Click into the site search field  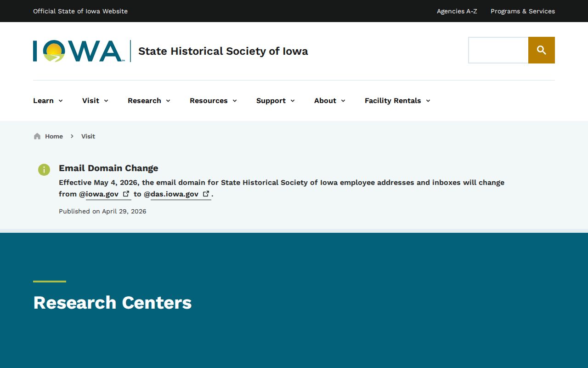(x=498, y=50)
